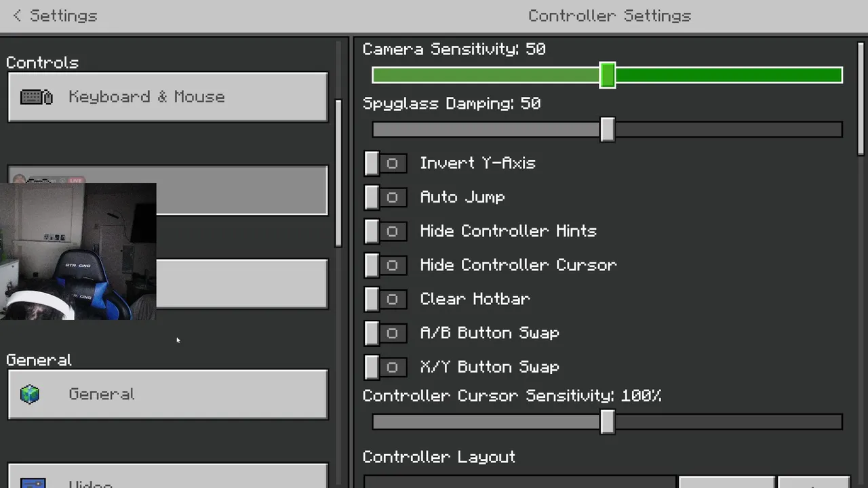Viewport: 868px width, 488px height.
Task: Open the blank tab above General heading
Action: (241, 284)
